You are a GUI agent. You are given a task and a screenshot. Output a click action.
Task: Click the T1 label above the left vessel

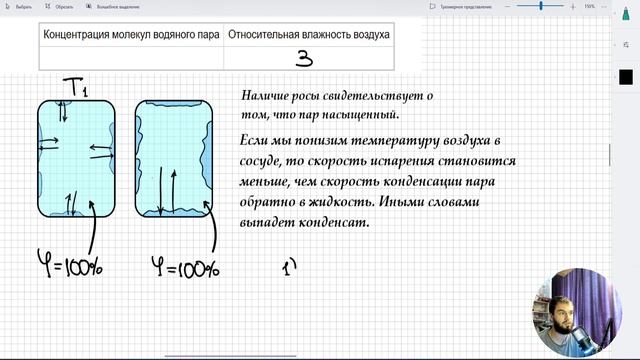click(76, 87)
